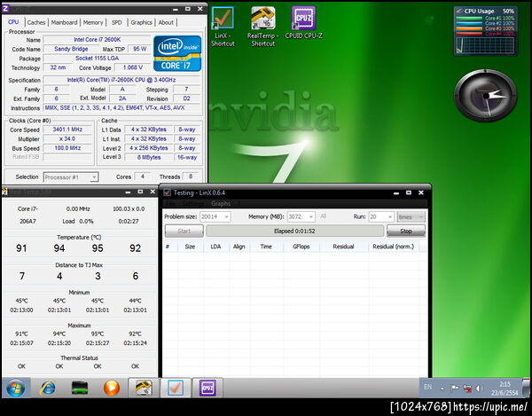This screenshot has width=532, height=416.
Task: Launch the CPUID CPU-Z desktop icon
Action: coord(303,23)
